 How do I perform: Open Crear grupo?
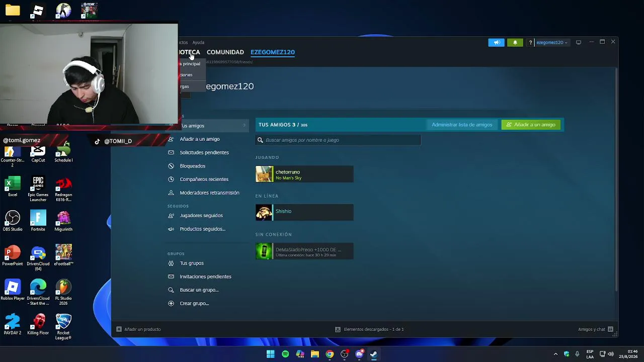(194, 304)
